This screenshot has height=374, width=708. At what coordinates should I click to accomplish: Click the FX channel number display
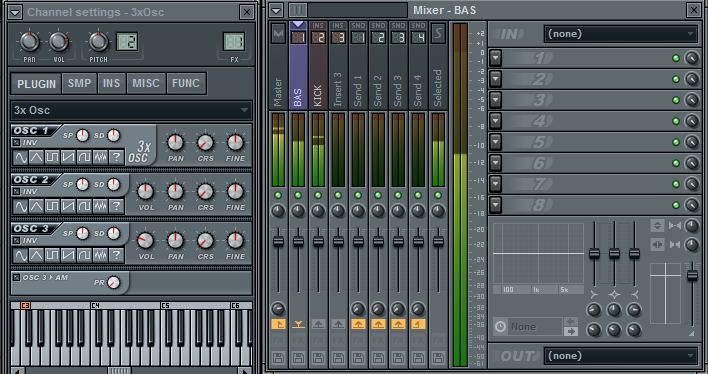pyautogui.click(x=234, y=42)
